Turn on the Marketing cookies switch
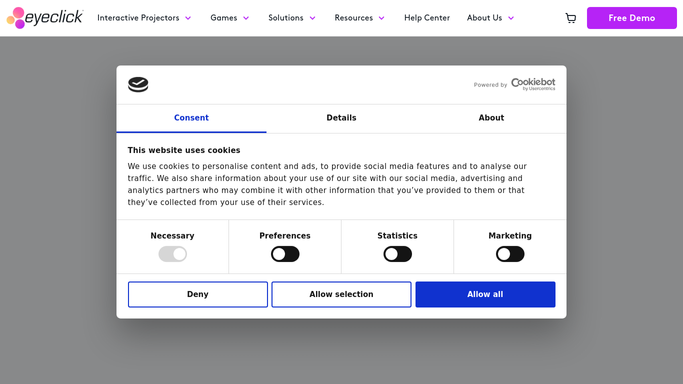The width and height of the screenshot is (683, 384). pyautogui.click(x=510, y=254)
